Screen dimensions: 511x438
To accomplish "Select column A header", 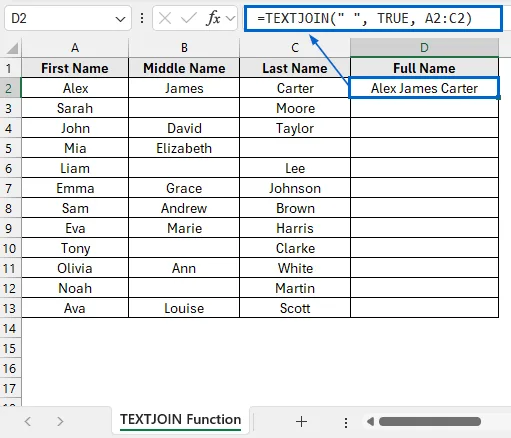I will [x=75, y=48].
